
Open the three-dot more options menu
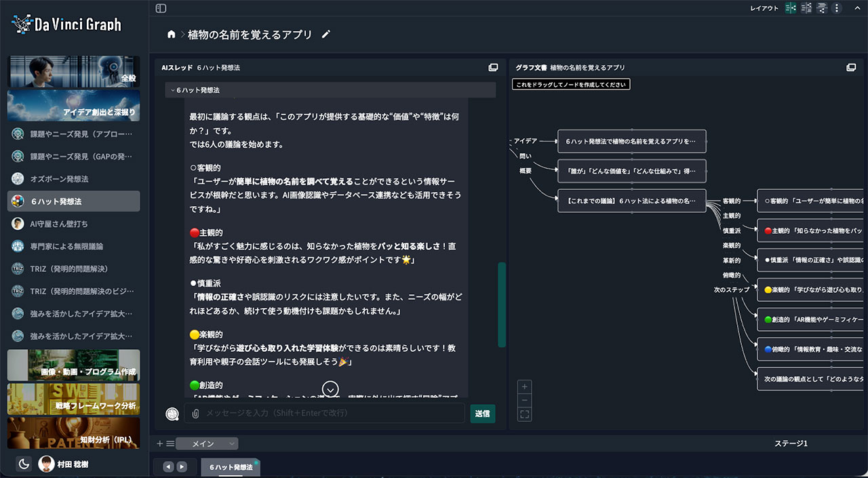[x=836, y=8]
